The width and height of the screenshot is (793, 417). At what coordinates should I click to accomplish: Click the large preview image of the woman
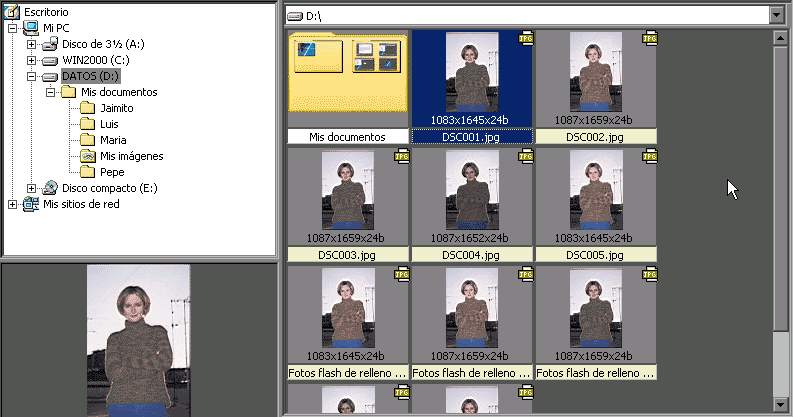click(x=139, y=341)
